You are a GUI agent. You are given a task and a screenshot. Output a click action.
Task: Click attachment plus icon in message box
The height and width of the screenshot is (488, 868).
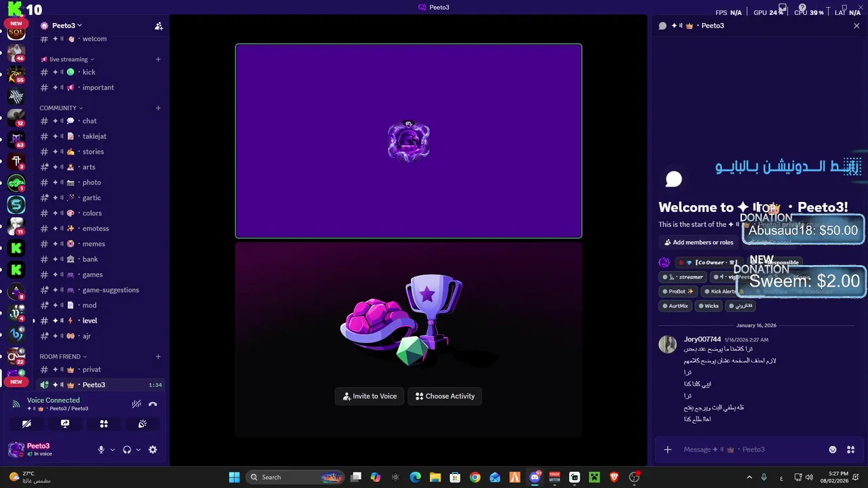pyautogui.click(x=667, y=449)
